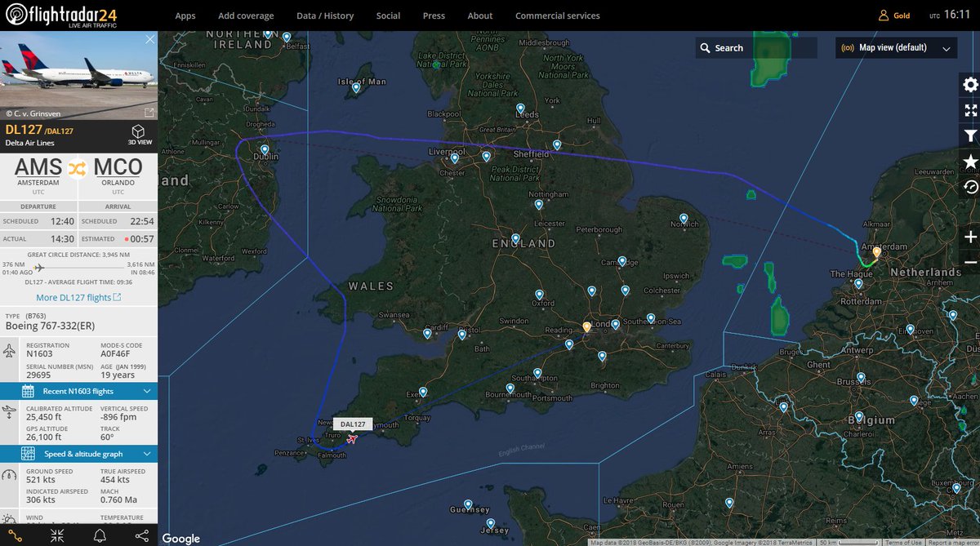This screenshot has height=546, width=980.
Task: Share the flight using the share icon
Action: [x=141, y=535]
